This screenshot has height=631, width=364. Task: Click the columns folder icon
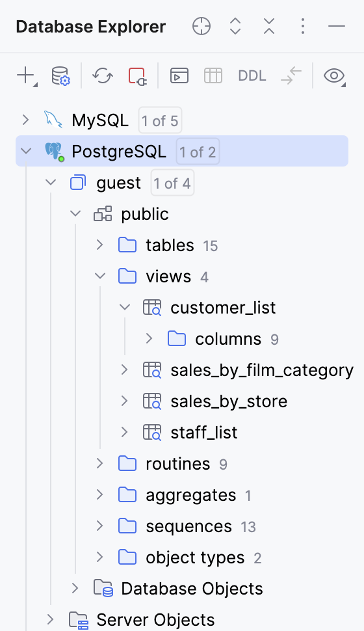pos(177,338)
